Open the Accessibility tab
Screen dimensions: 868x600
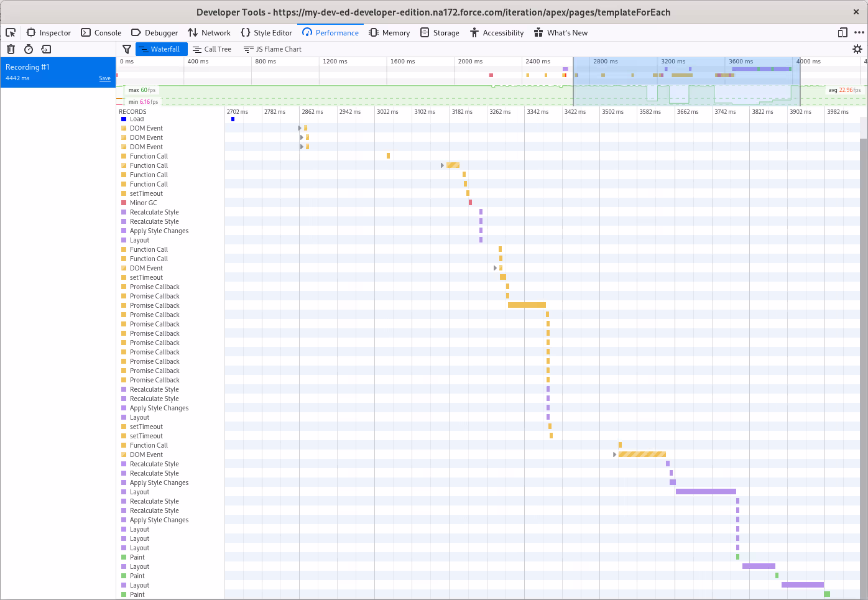497,33
